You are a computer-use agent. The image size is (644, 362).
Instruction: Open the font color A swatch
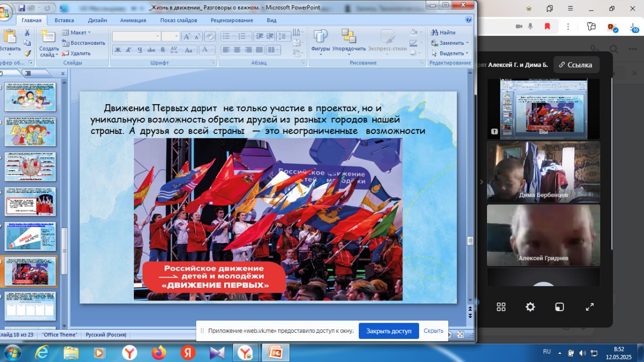coord(206,50)
